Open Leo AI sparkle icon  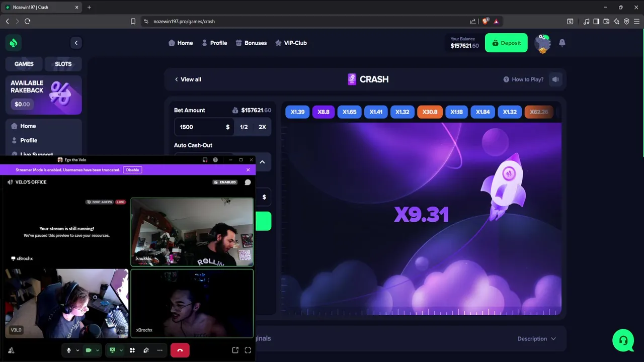[x=616, y=21]
